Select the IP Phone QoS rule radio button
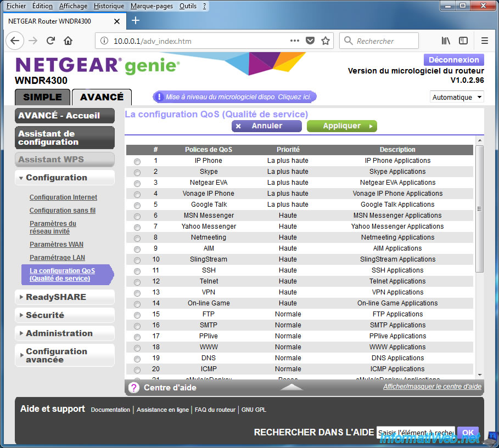 (x=137, y=161)
